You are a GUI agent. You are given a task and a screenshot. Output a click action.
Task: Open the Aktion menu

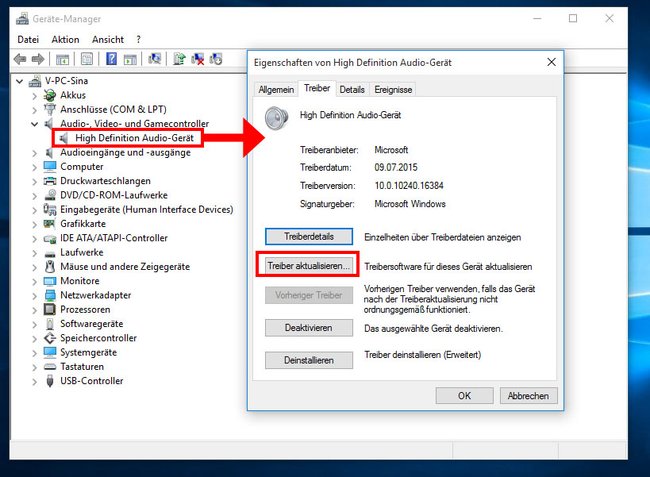pyautogui.click(x=65, y=39)
